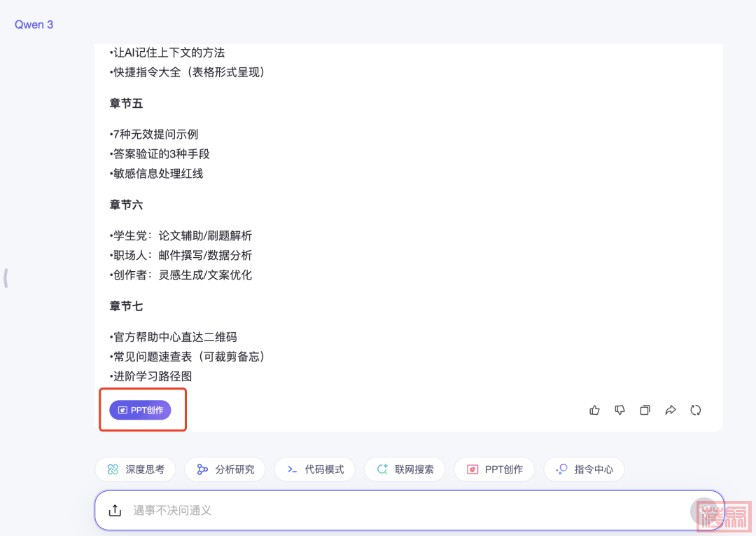This screenshot has width=756, height=536.
Task: Click the 章节七 heading text
Action: point(126,306)
